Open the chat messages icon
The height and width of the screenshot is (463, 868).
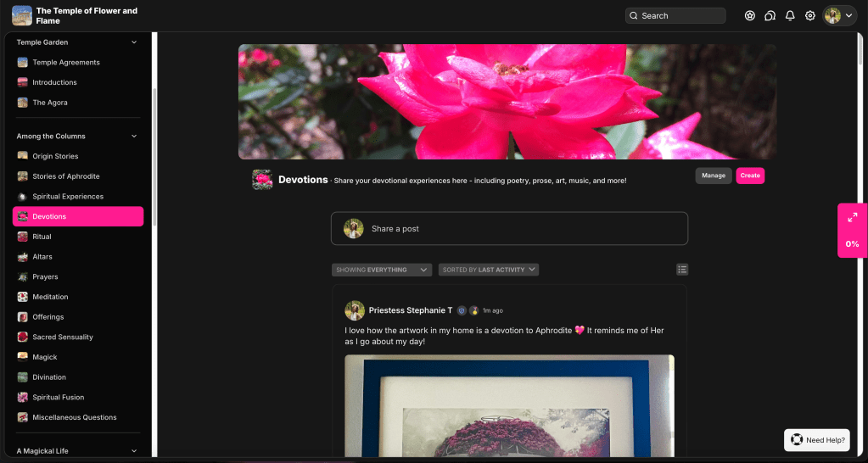click(770, 15)
